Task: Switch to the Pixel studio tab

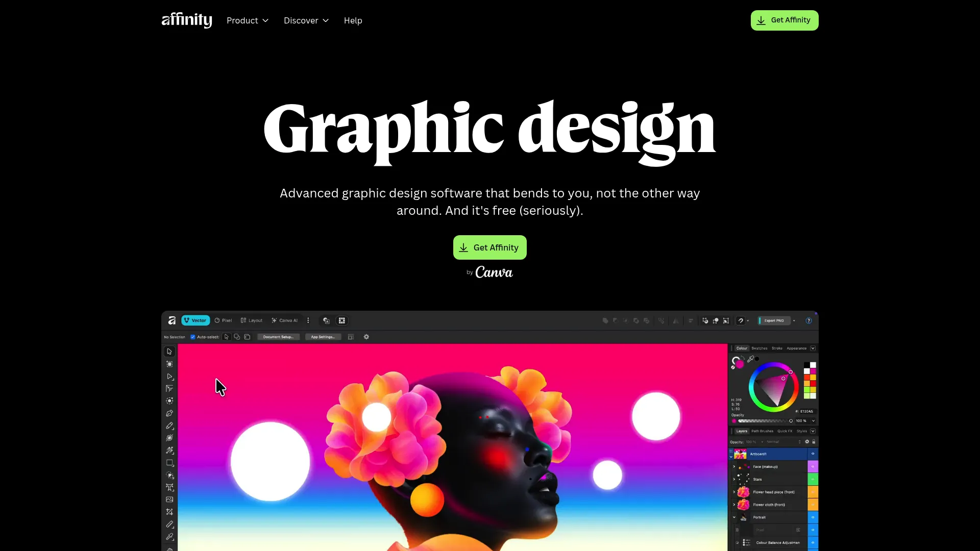Action: [x=223, y=320]
